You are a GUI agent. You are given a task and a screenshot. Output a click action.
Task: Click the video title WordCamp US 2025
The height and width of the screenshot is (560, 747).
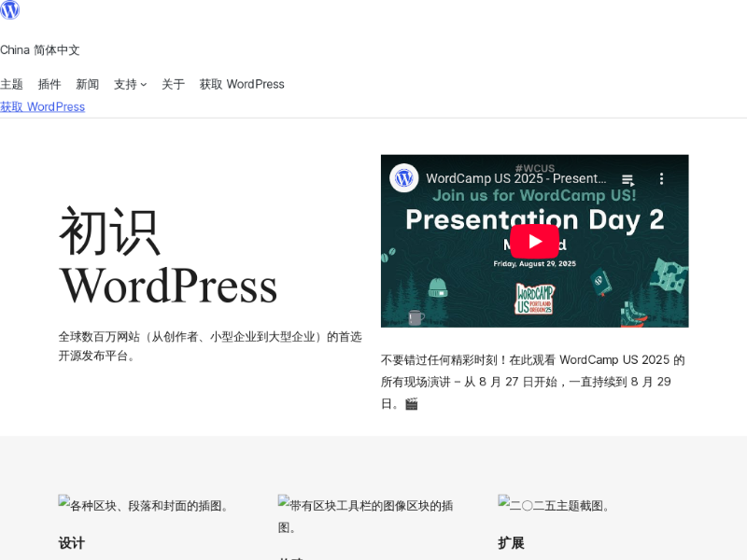click(515, 178)
